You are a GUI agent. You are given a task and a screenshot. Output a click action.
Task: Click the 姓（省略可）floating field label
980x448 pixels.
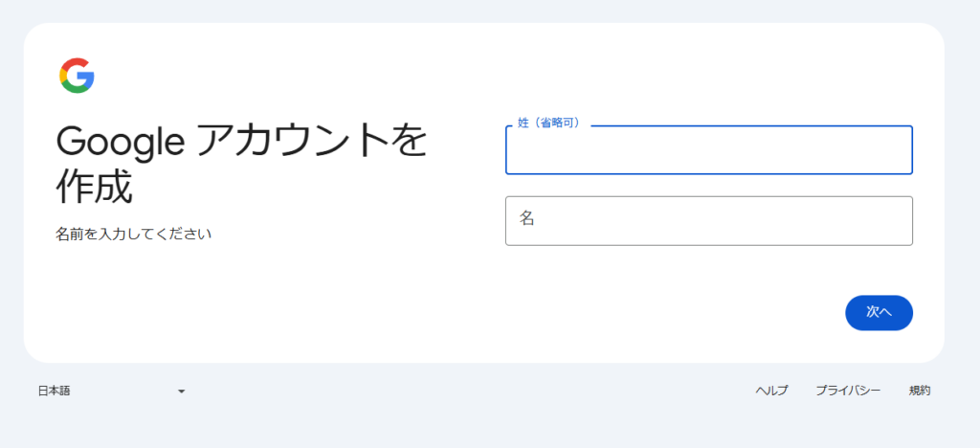pyautogui.click(x=550, y=123)
